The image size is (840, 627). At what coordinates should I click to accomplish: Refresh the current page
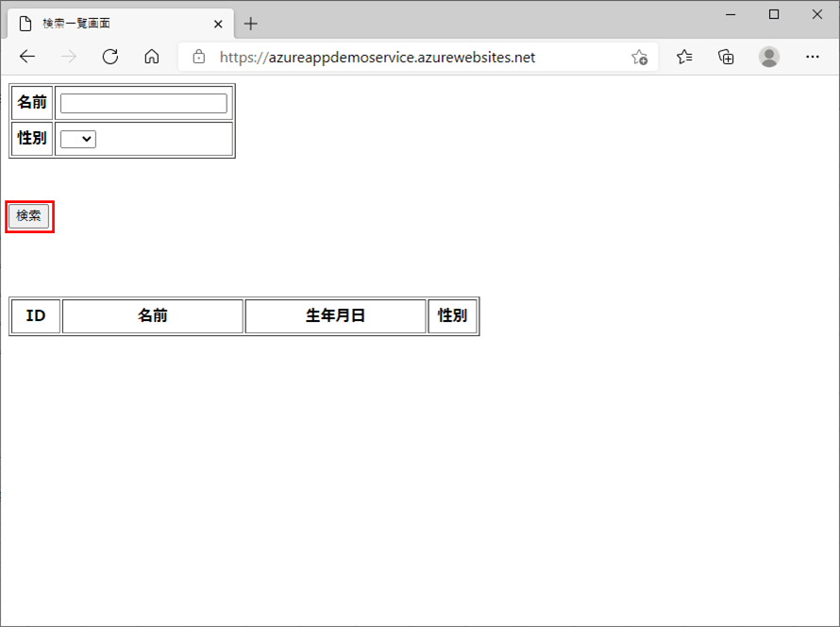click(x=109, y=57)
